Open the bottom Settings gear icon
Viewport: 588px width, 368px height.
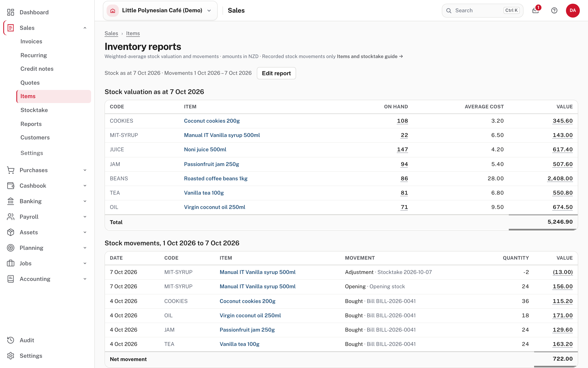[x=10, y=356]
